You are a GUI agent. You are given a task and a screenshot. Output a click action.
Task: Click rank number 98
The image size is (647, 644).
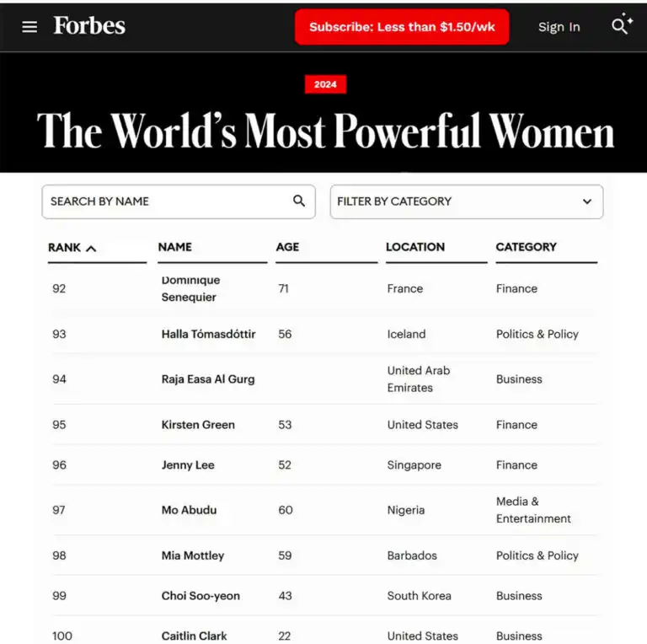59,555
